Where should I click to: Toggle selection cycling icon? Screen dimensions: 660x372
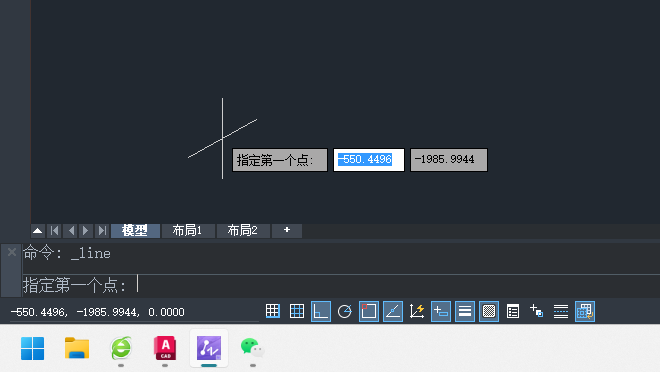click(537, 311)
